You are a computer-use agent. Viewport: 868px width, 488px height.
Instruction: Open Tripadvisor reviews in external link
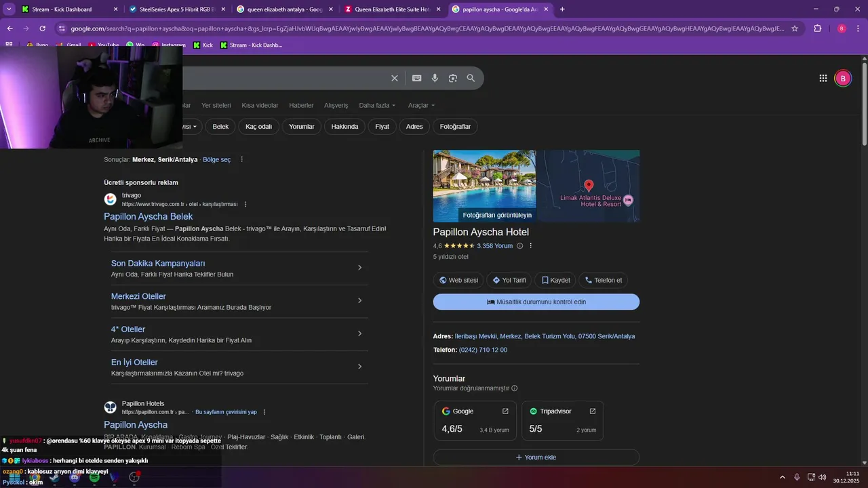593,411
